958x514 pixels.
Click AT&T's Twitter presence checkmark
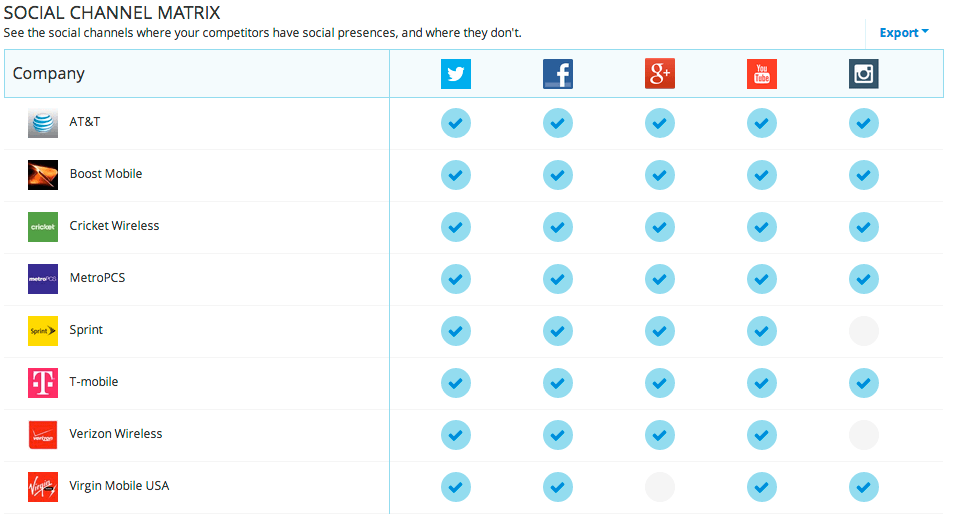click(x=456, y=123)
